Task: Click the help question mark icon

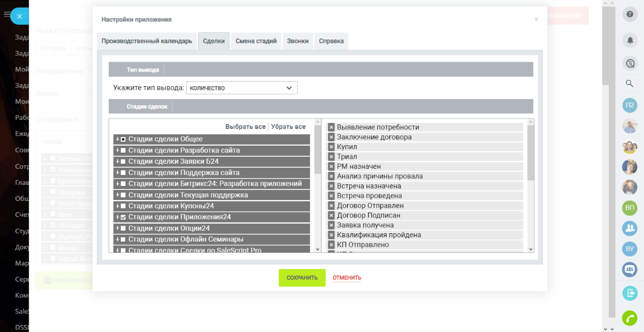Action: click(x=630, y=14)
